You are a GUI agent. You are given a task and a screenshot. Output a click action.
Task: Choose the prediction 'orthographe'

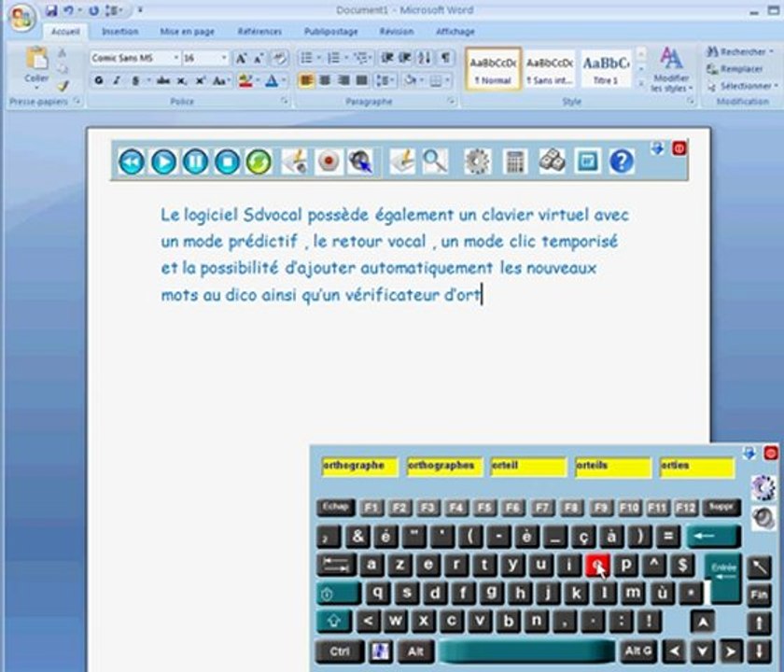(x=360, y=467)
